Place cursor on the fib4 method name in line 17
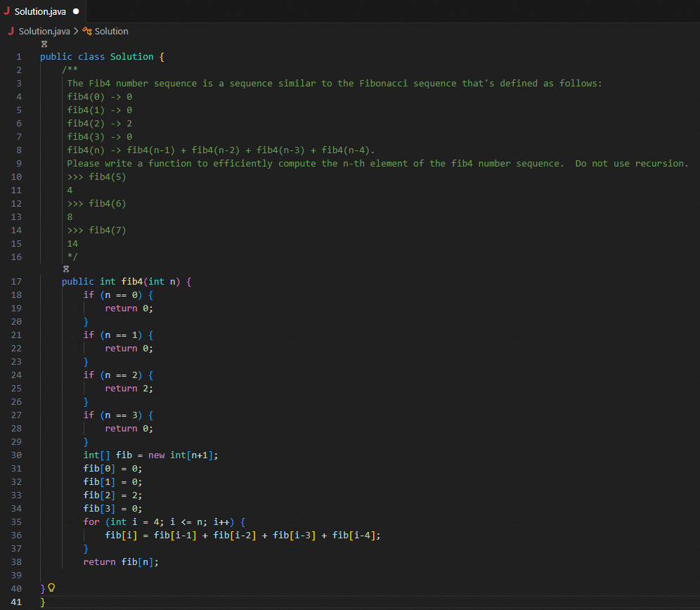 pyautogui.click(x=132, y=282)
